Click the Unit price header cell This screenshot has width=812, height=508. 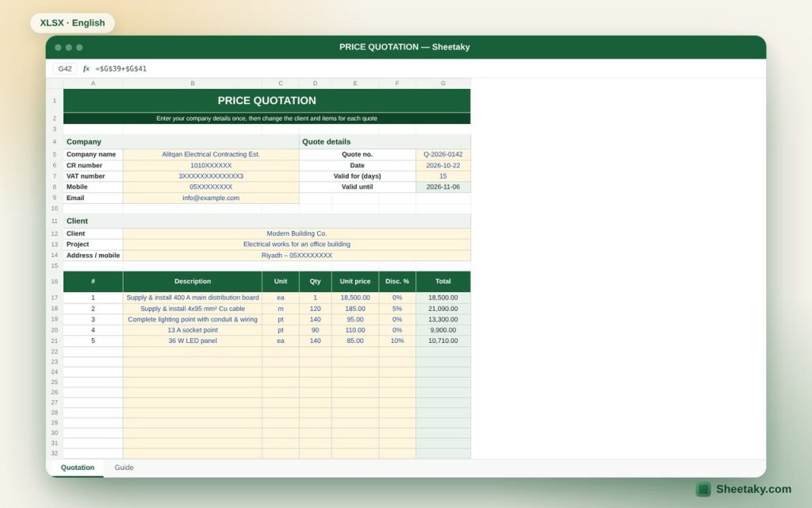[355, 282]
